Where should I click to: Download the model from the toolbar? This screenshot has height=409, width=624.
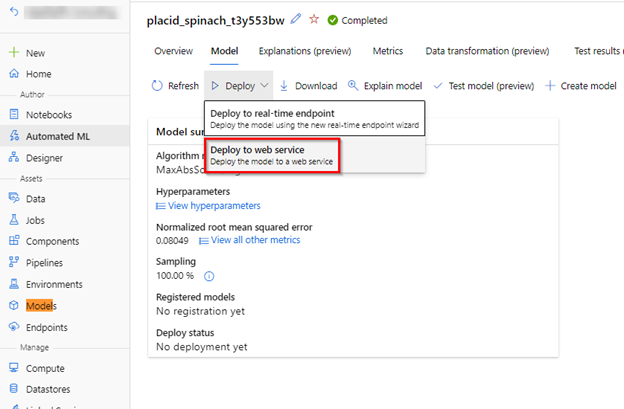pyautogui.click(x=308, y=86)
